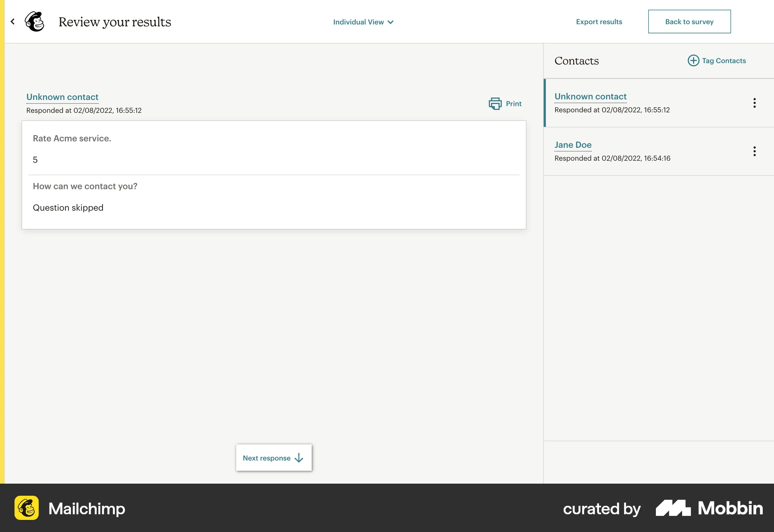774x532 pixels.
Task: Click the Print icon for this response
Action: (x=495, y=104)
